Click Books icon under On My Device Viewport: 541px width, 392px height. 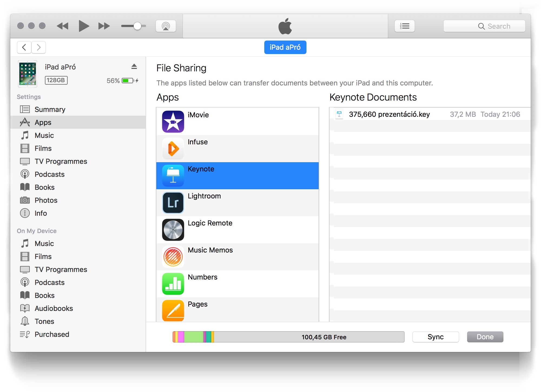point(25,295)
